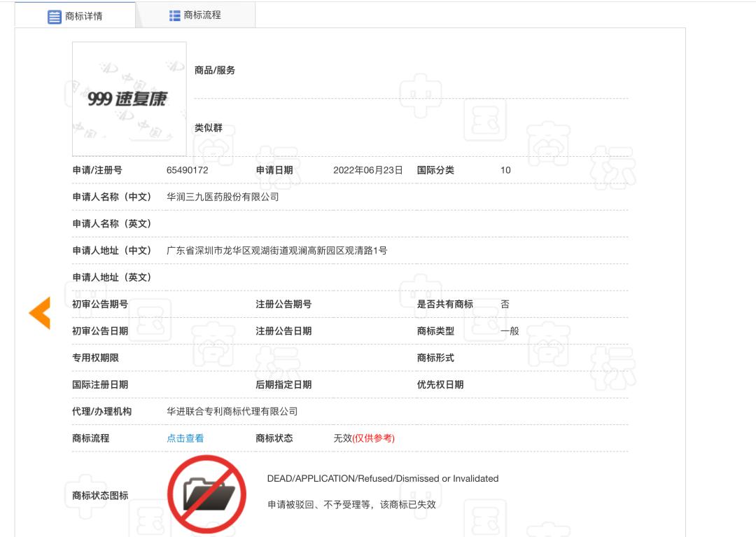This screenshot has width=756, height=537.
Task: Select agency 华进联合专利商标代理有限公司
Action: pos(232,412)
